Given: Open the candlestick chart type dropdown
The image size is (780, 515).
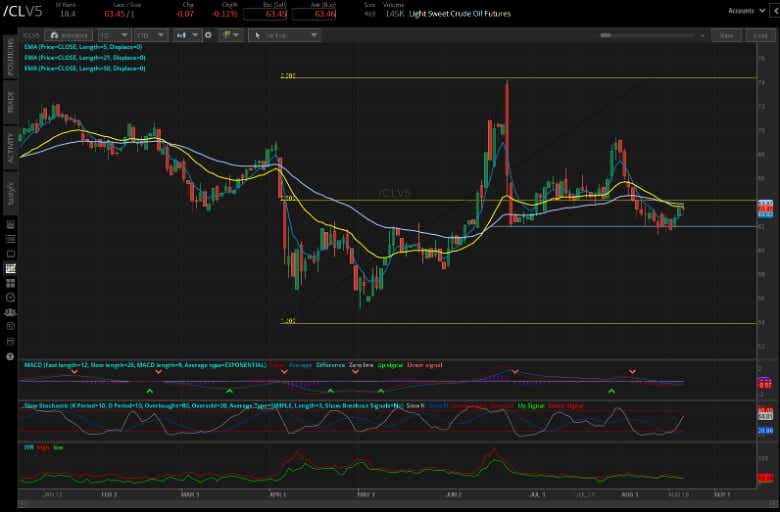Looking at the screenshot, I should click(187, 35).
